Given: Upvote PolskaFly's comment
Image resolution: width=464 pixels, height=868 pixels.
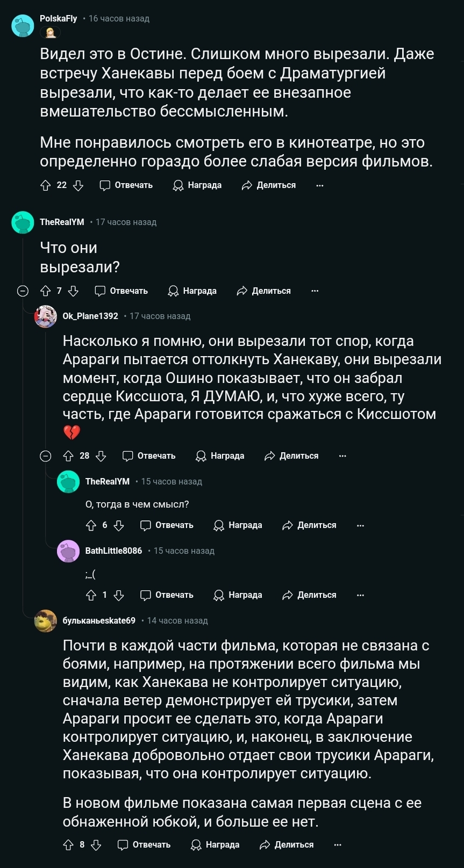Looking at the screenshot, I should tap(46, 185).
